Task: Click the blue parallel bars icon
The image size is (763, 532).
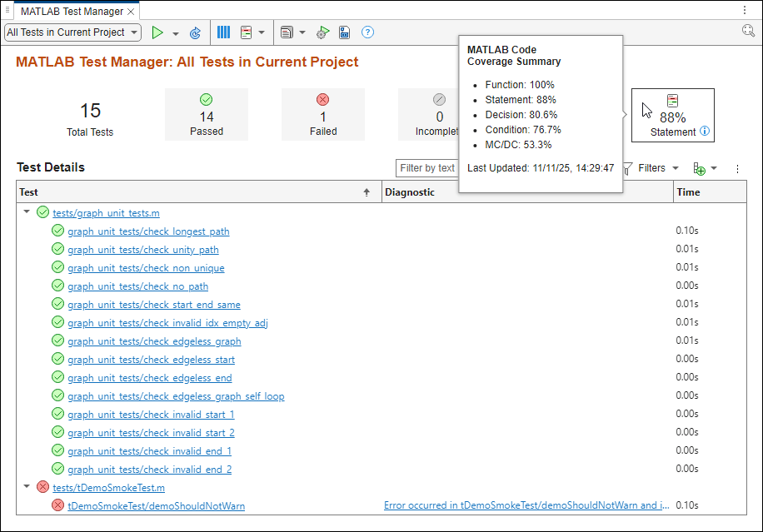Action: [x=223, y=32]
